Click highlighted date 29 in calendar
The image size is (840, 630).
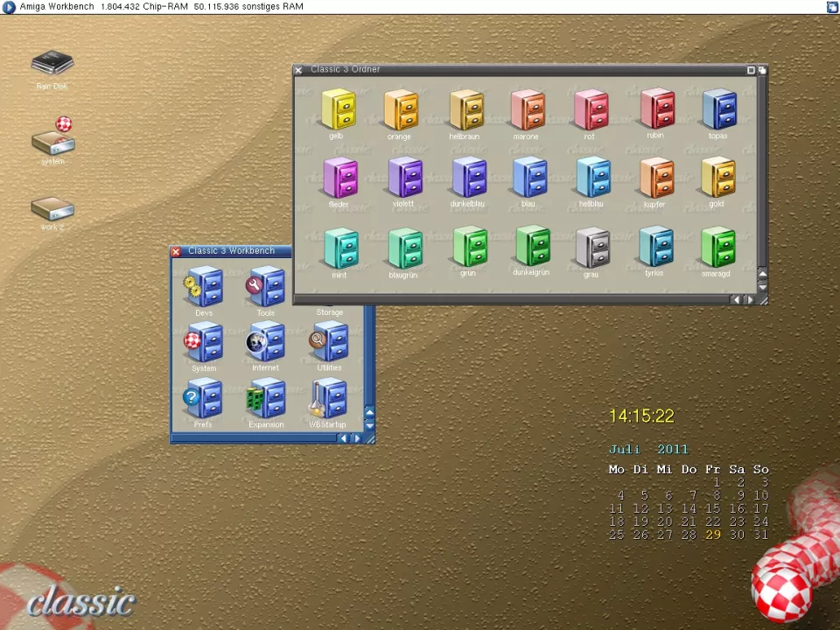(713, 535)
